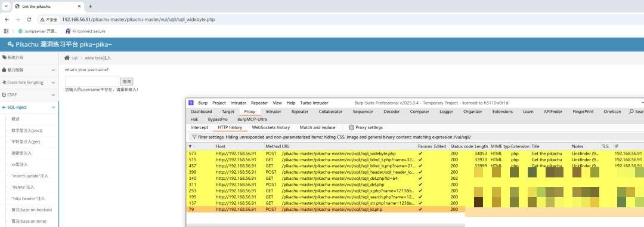The width and height of the screenshot is (644, 227).
Task: Click the browser forward arrow
Action: click(x=18, y=19)
